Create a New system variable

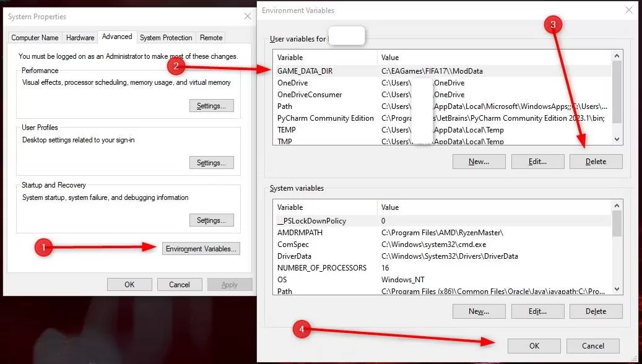[479, 311]
